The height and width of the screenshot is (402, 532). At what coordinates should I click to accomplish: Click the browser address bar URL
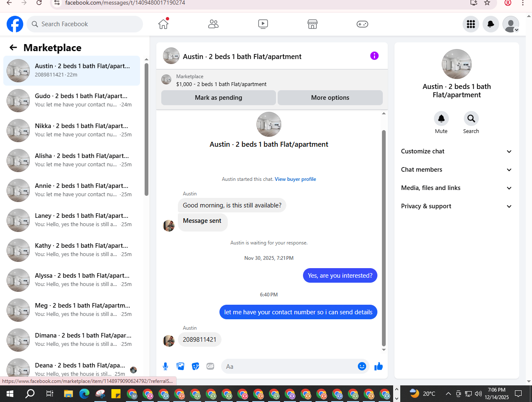coord(125,3)
